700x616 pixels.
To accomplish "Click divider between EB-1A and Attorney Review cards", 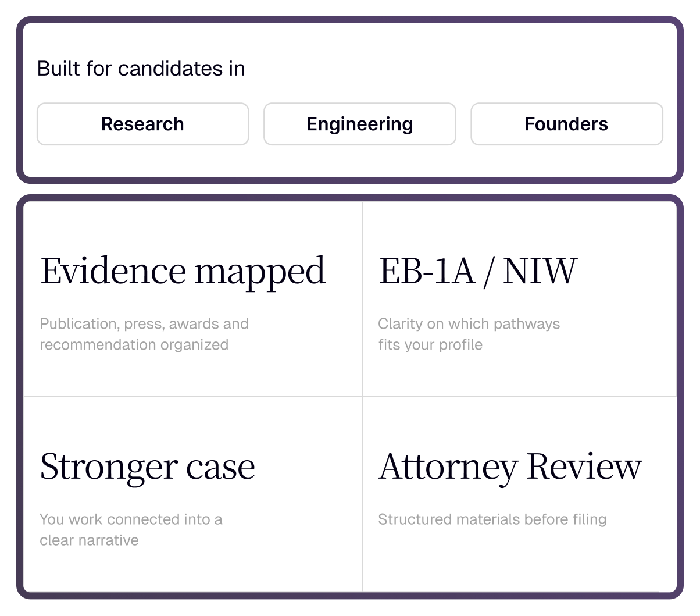I will [x=519, y=396].
